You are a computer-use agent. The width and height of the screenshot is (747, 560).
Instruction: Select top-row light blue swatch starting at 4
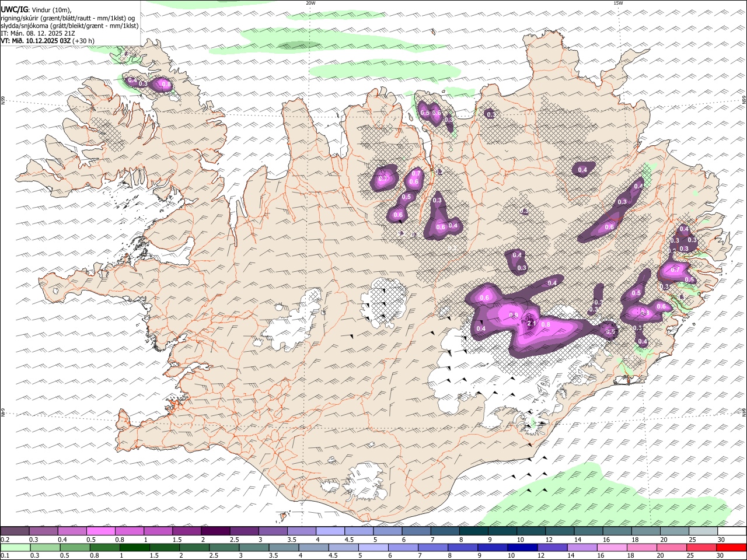click(x=330, y=531)
